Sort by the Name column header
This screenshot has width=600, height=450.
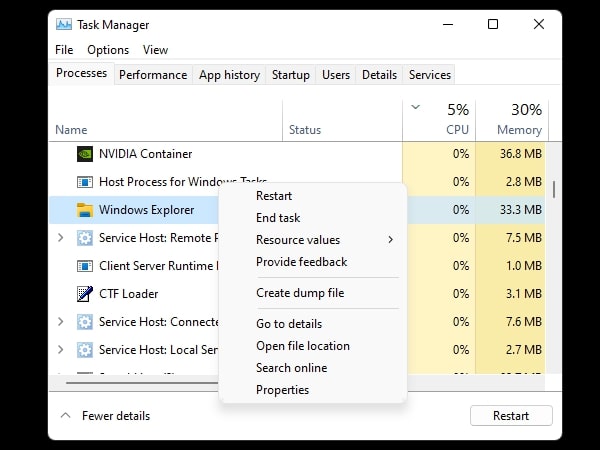coord(71,130)
